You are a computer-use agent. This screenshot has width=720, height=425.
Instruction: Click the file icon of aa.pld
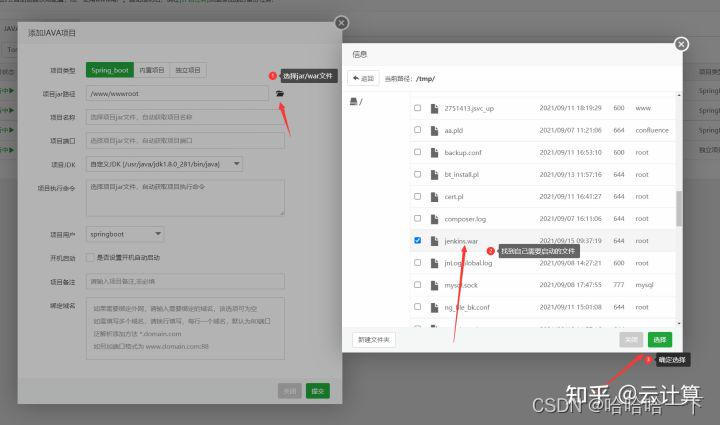[434, 130]
